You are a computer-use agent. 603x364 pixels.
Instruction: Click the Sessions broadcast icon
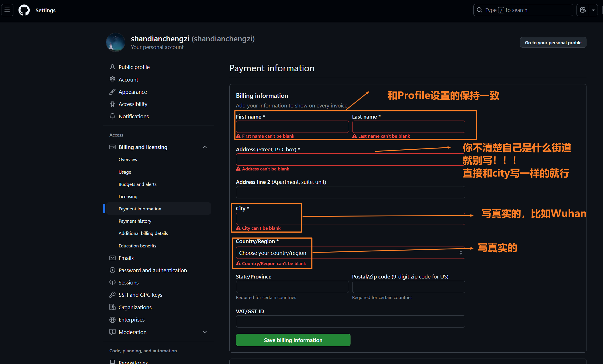113,282
